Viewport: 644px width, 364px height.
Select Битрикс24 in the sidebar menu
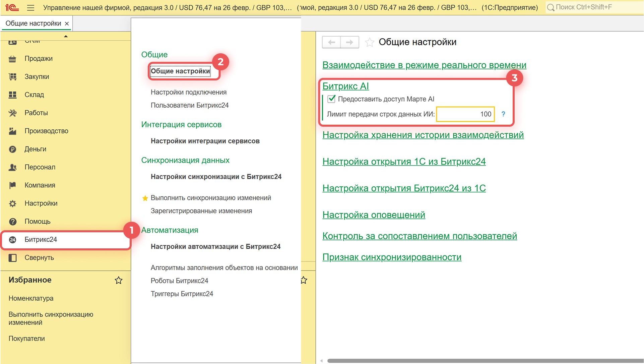(41, 240)
